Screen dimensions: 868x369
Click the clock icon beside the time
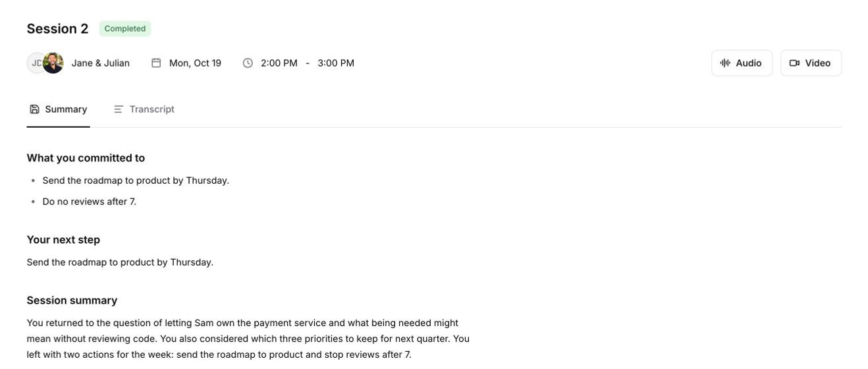tap(248, 63)
